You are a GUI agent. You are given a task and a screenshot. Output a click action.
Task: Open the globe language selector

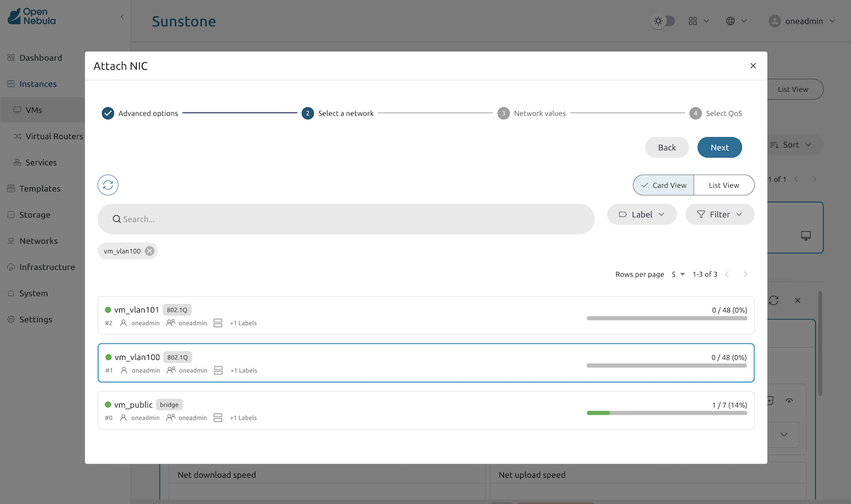pos(736,21)
